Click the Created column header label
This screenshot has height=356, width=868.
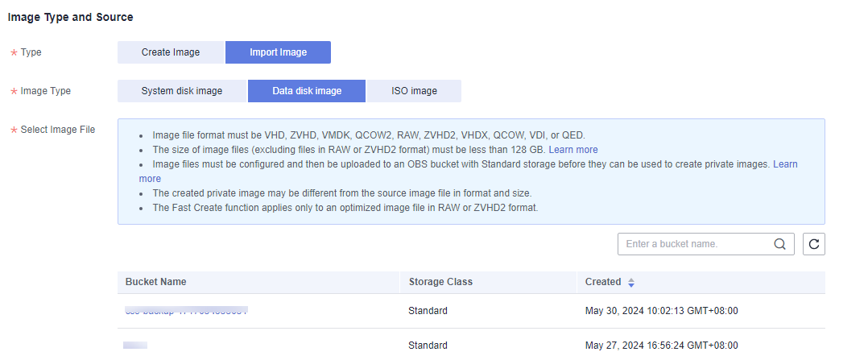click(x=603, y=282)
